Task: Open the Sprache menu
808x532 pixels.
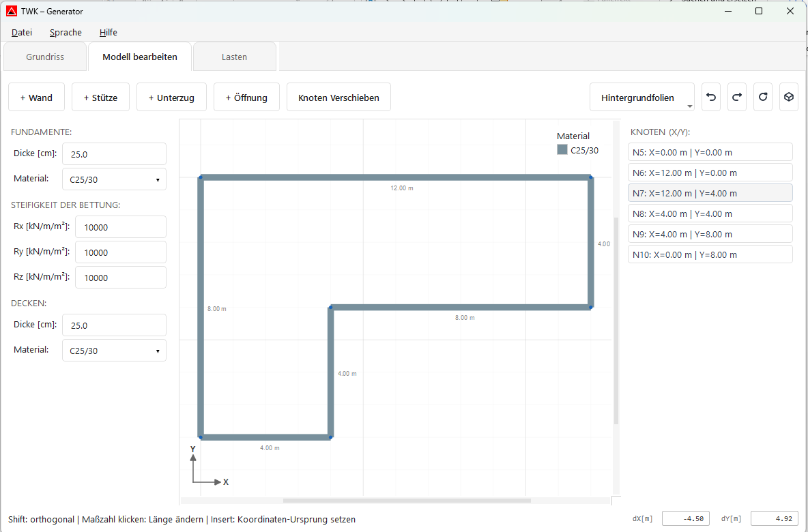Action: point(65,32)
